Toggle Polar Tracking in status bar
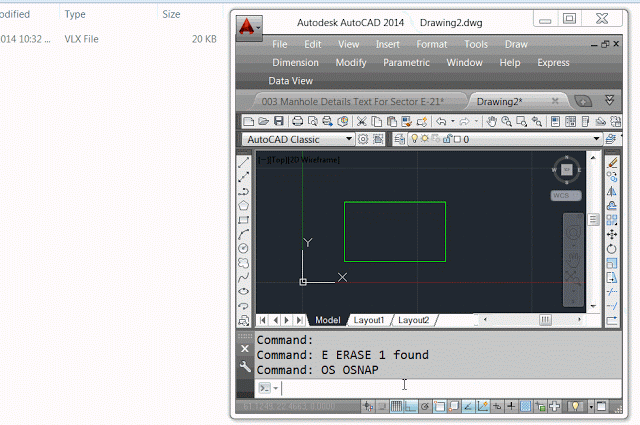640x425 pixels. click(x=425, y=406)
